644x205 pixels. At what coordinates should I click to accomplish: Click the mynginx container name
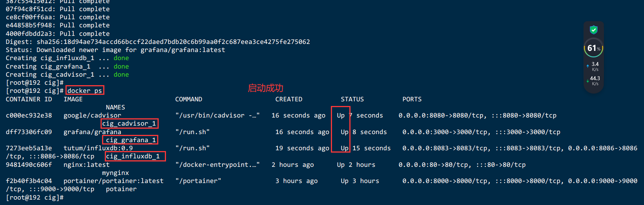tap(116, 173)
